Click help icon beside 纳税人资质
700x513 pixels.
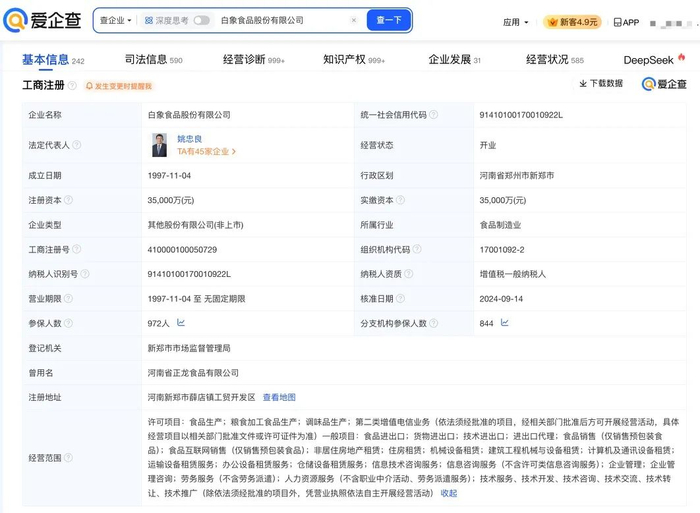tap(408, 274)
